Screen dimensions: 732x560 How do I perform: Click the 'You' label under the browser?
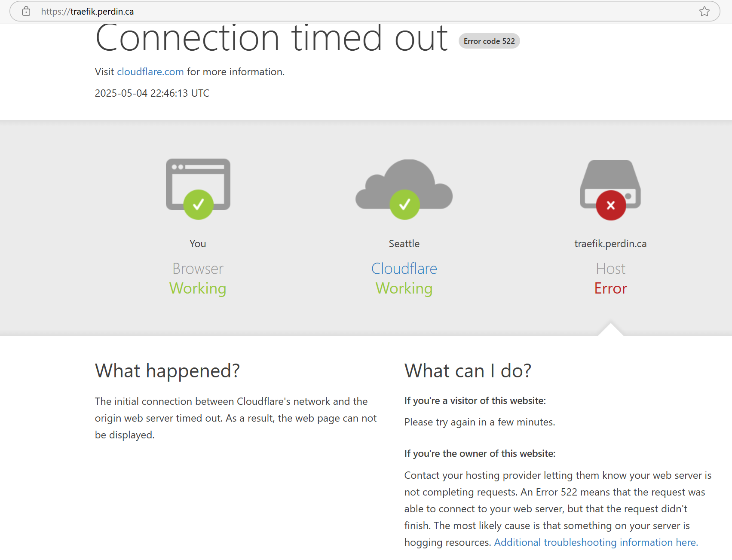click(198, 244)
